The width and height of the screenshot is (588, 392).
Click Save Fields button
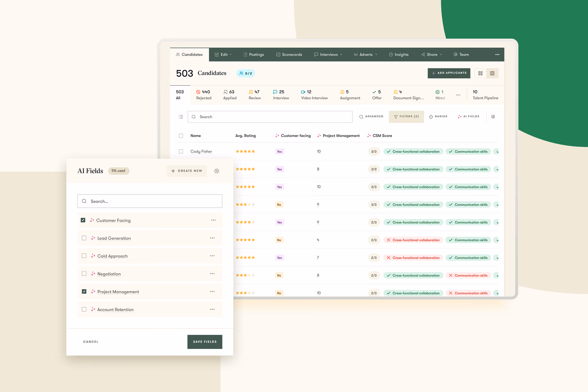tap(205, 342)
